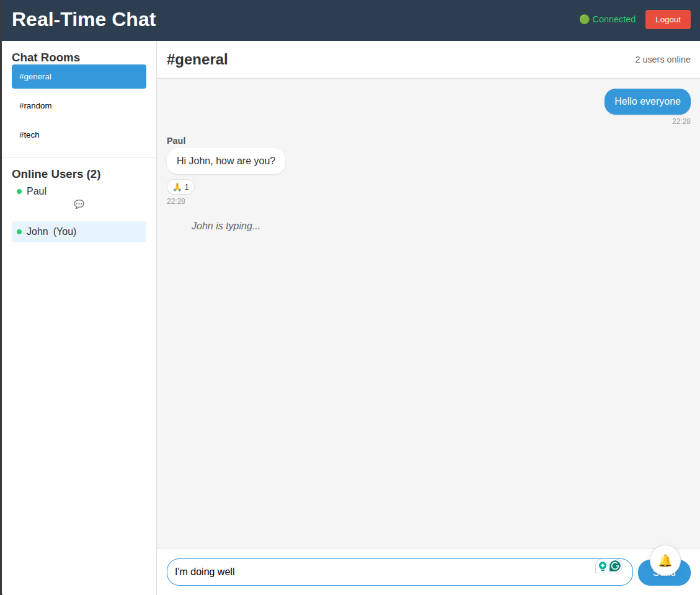Click the online status dot beside John
700x595 pixels.
click(x=19, y=231)
